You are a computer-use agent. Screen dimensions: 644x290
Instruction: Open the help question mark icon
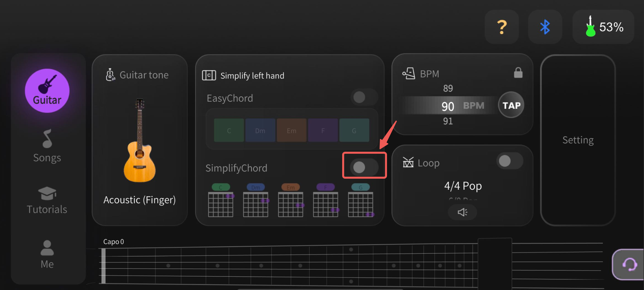click(502, 27)
